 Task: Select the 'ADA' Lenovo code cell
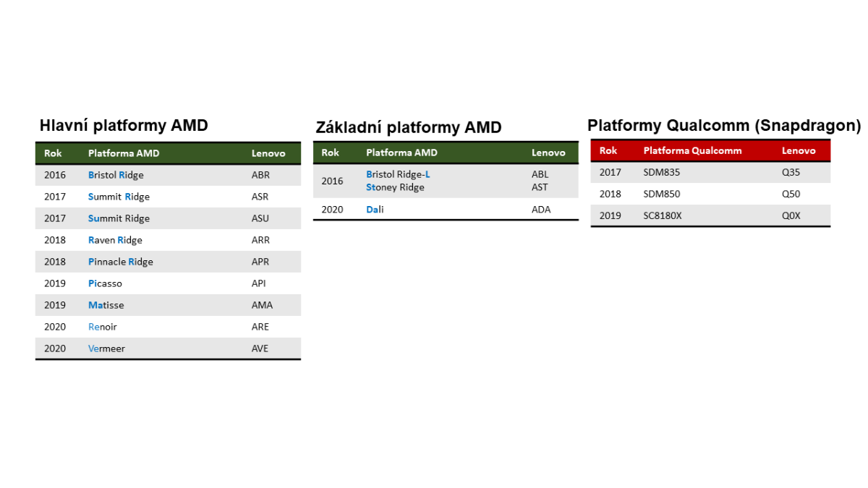coord(541,210)
